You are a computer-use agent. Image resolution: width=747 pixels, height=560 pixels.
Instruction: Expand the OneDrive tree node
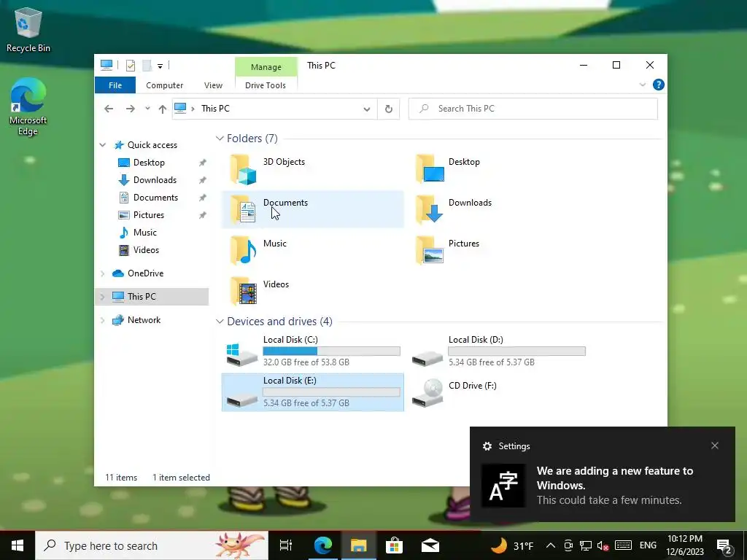[102, 273]
